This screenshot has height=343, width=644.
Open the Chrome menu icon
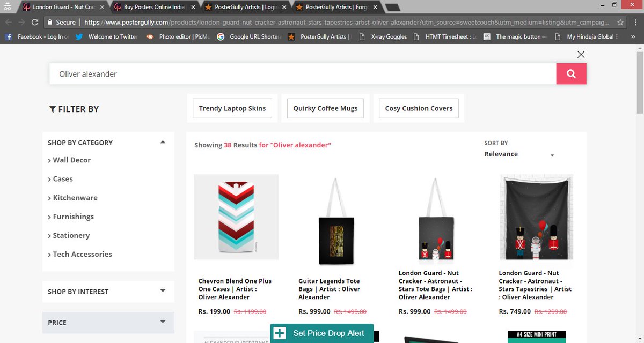[x=636, y=23]
